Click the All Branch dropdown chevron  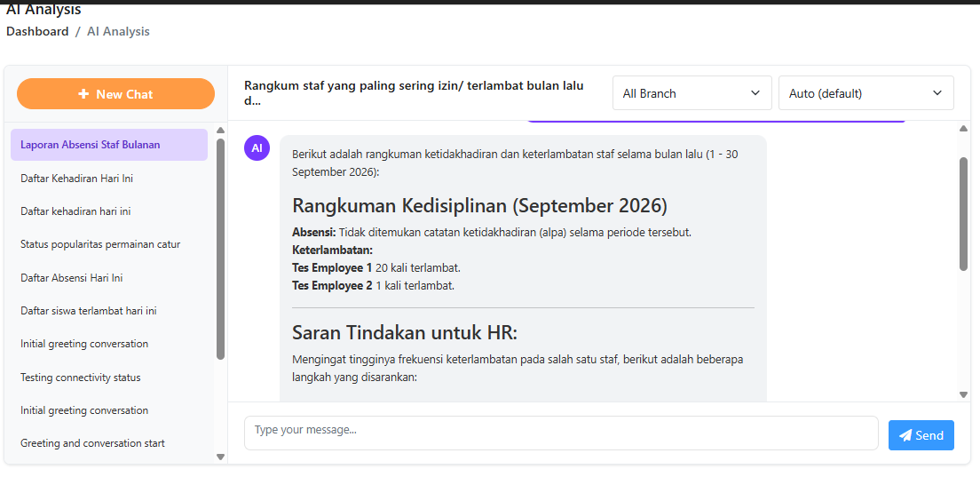tap(755, 93)
